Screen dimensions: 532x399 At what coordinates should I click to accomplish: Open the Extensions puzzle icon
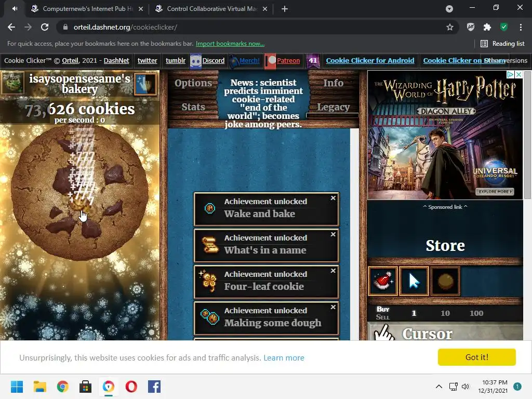coord(487,27)
